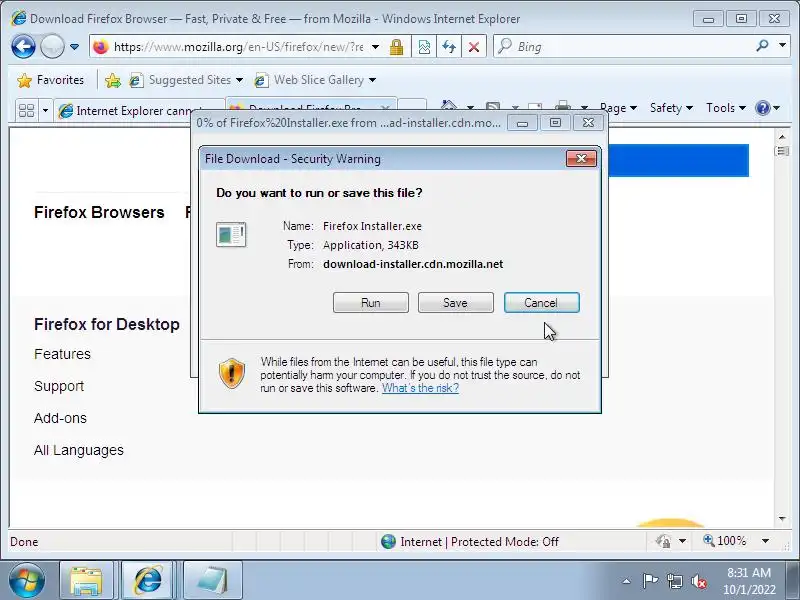Click the muted volume tray icon
800x600 pixels.
[698, 581]
